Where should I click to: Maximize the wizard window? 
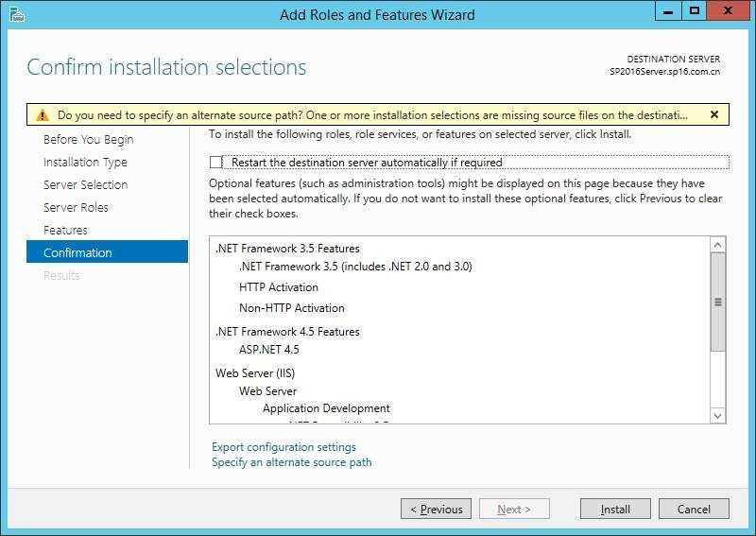pos(695,11)
